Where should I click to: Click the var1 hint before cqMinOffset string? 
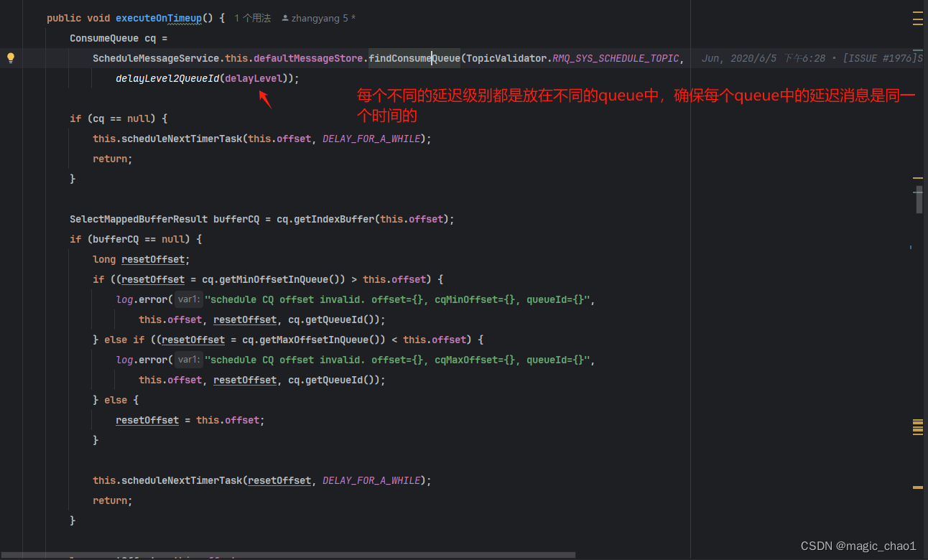[x=189, y=299]
